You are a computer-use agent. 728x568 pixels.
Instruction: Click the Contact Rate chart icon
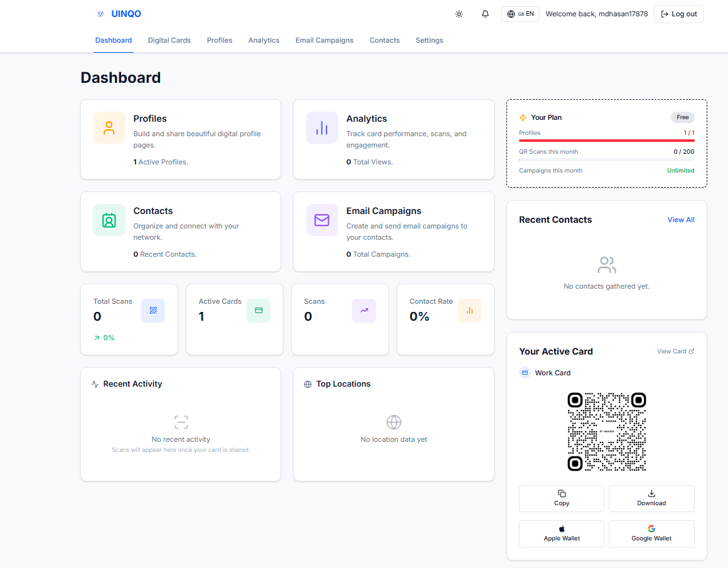(x=469, y=311)
